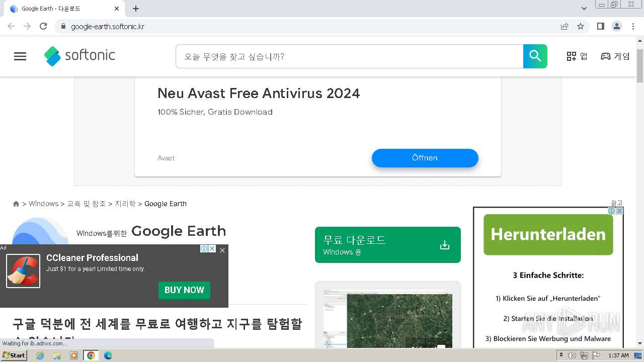Close the Google Earth tab

tap(117, 9)
